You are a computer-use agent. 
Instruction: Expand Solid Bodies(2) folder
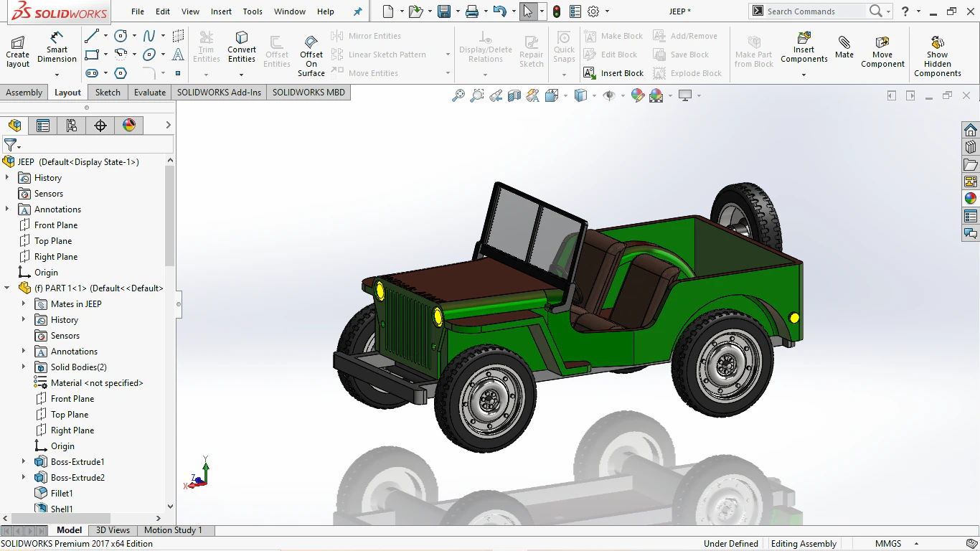24,367
